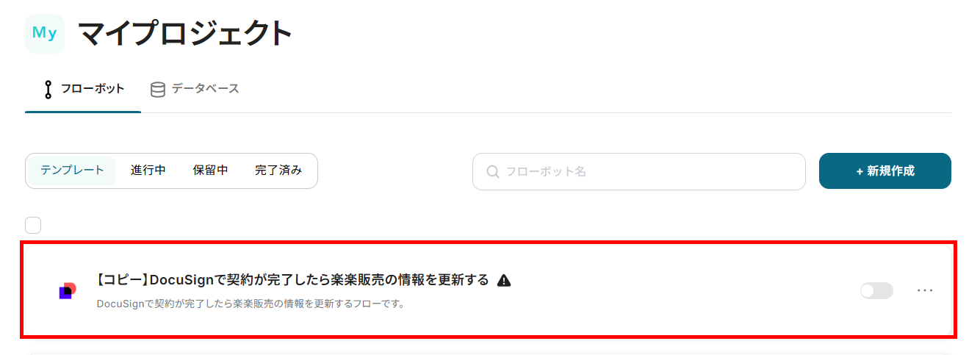Show flows under the 保留中 filter
Image resolution: width=980 pixels, height=355 pixels.
point(211,171)
